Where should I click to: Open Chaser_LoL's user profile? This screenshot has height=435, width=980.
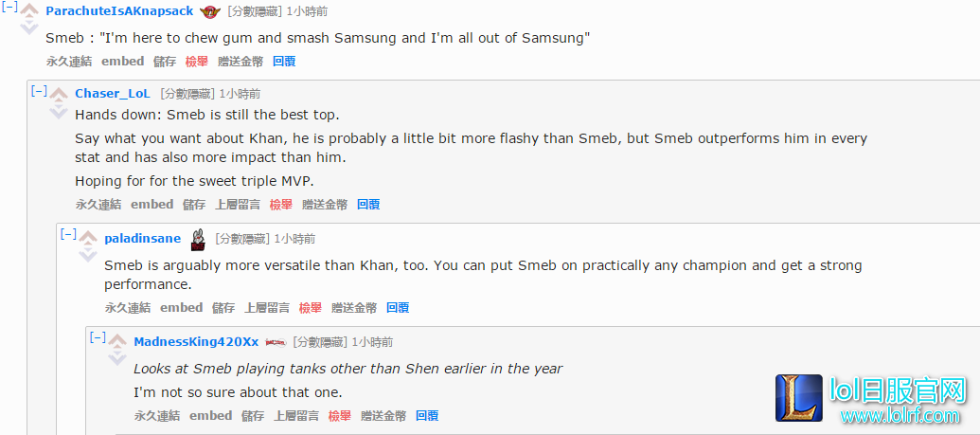[113, 94]
